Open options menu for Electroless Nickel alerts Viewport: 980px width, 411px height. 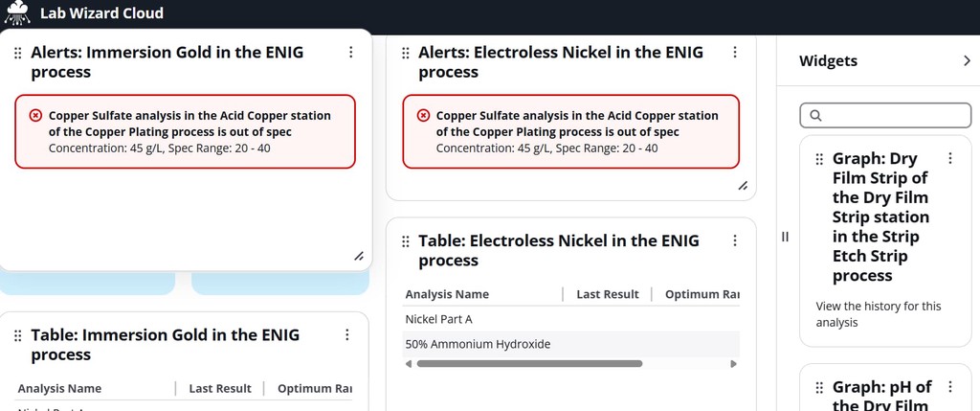click(735, 53)
